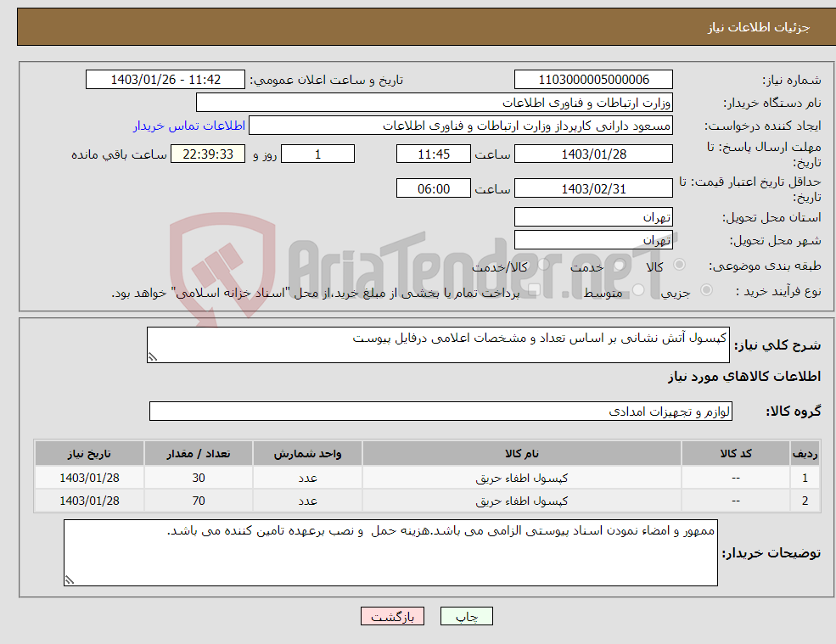Select the جزیی purchase type radio
Screen dimensions: 836x644
click(706, 290)
